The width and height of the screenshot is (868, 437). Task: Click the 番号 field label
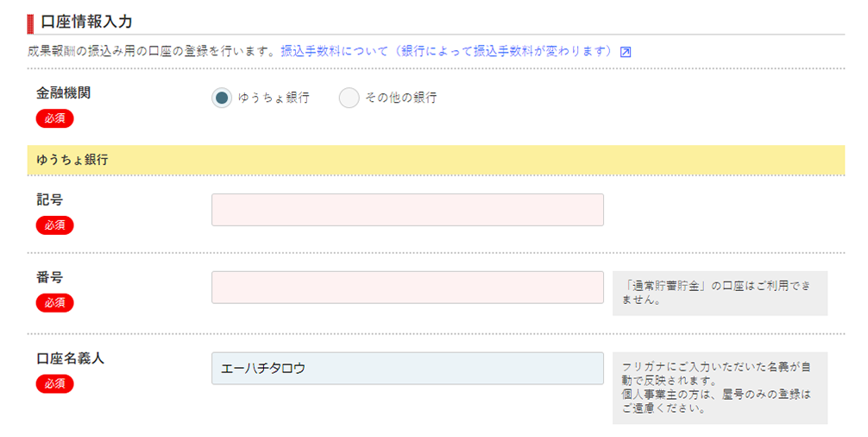click(50, 277)
